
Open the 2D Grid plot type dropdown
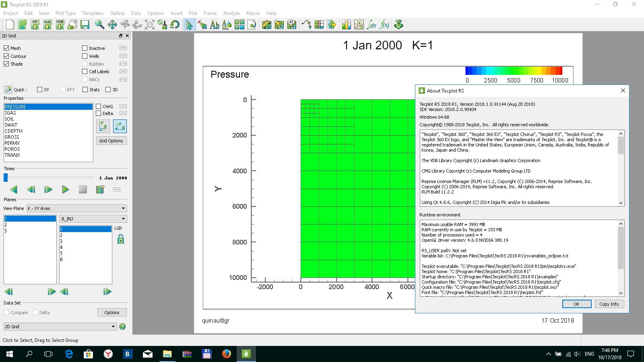(x=60, y=327)
